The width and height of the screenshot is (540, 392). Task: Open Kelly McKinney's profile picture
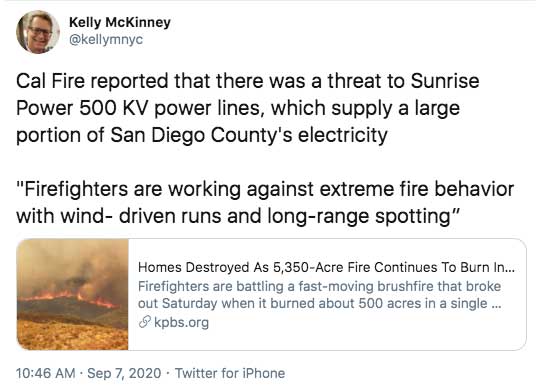[38, 32]
